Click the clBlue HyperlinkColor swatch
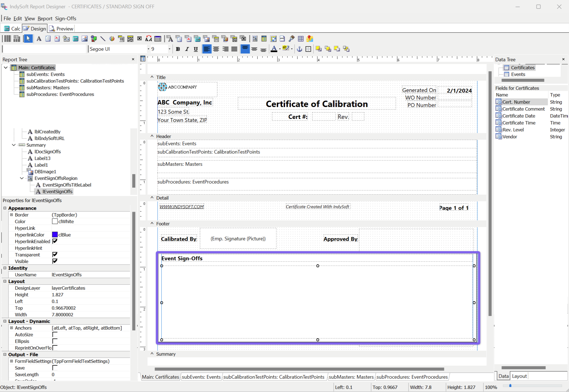 (55, 235)
